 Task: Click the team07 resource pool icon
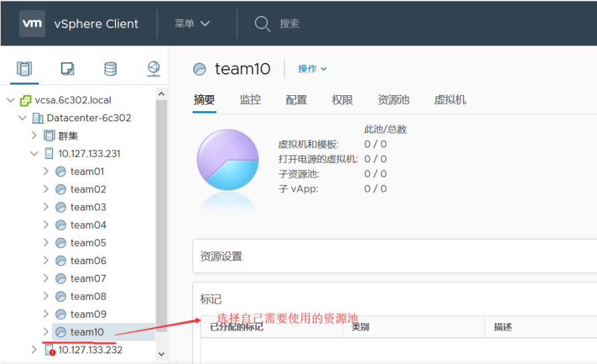pos(61,278)
